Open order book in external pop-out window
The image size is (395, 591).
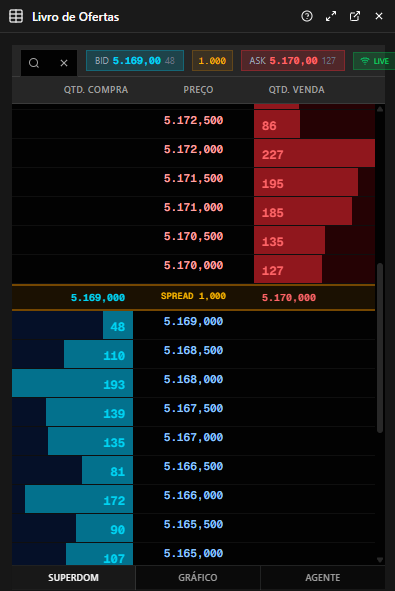click(x=355, y=16)
